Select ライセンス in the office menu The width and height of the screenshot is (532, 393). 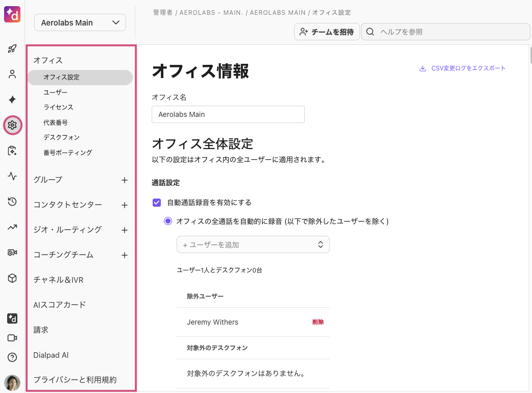point(58,107)
